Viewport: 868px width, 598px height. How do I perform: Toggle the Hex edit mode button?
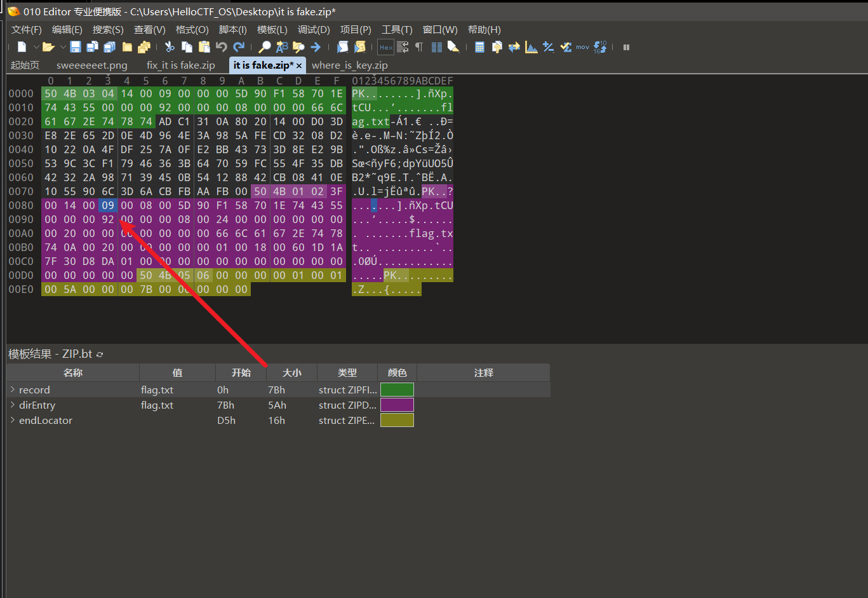pyautogui.click(x=385, y=47)
